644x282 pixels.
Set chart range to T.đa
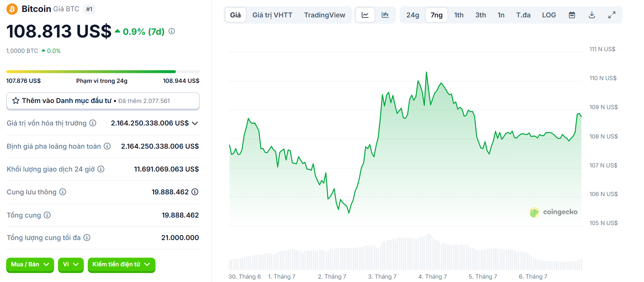point(523,15)
